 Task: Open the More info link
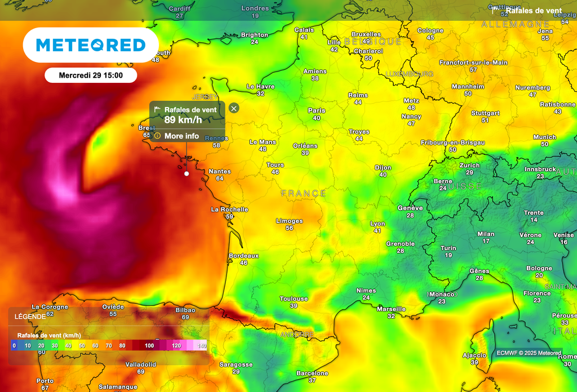[x=181, y=136]
